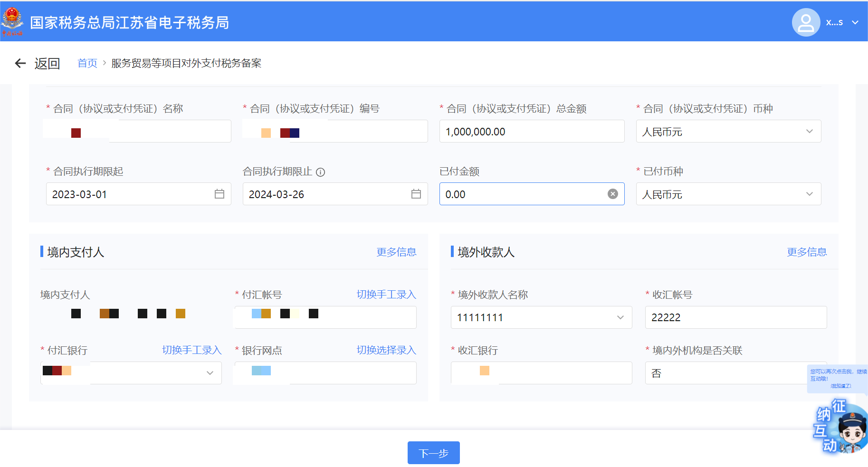Image resolution: width=868 pixels, height=467 pixels.
Task: Click the back arrow icon
Action: (20, 63)
